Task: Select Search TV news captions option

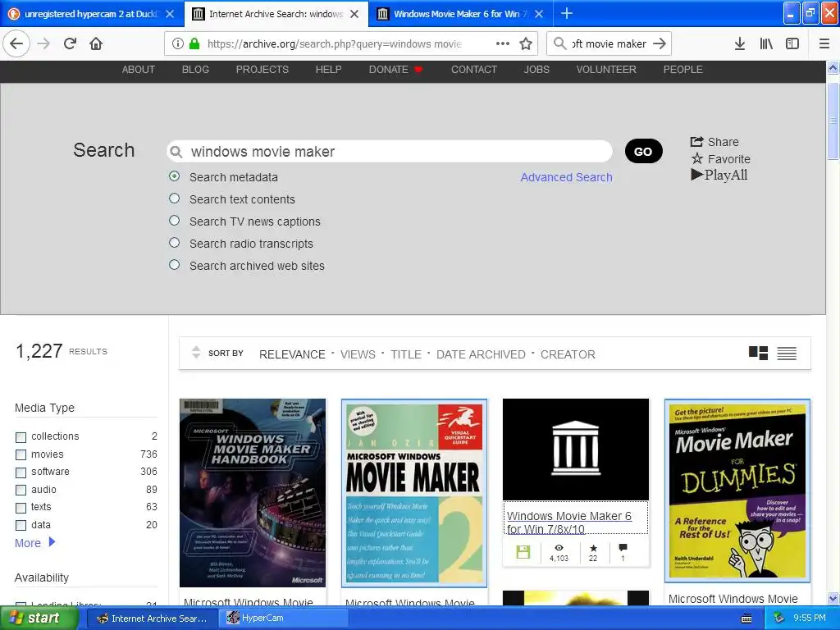Action: (x=174, y=220)
